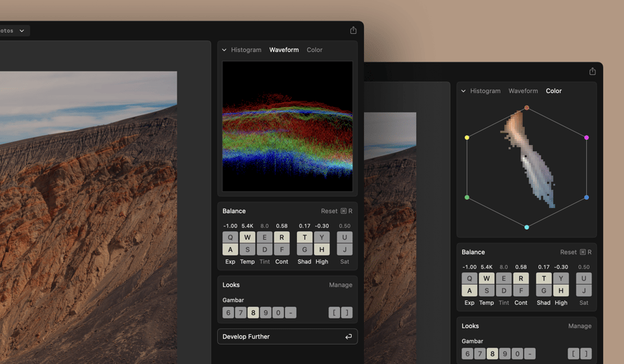Click the left bracket key in back window

tap(573, 354)
